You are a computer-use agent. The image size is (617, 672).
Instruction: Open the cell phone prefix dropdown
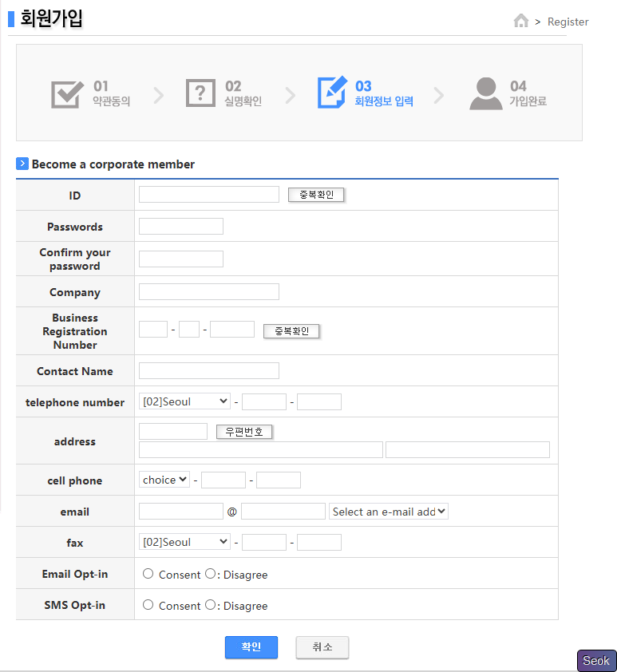coord(164,480)
